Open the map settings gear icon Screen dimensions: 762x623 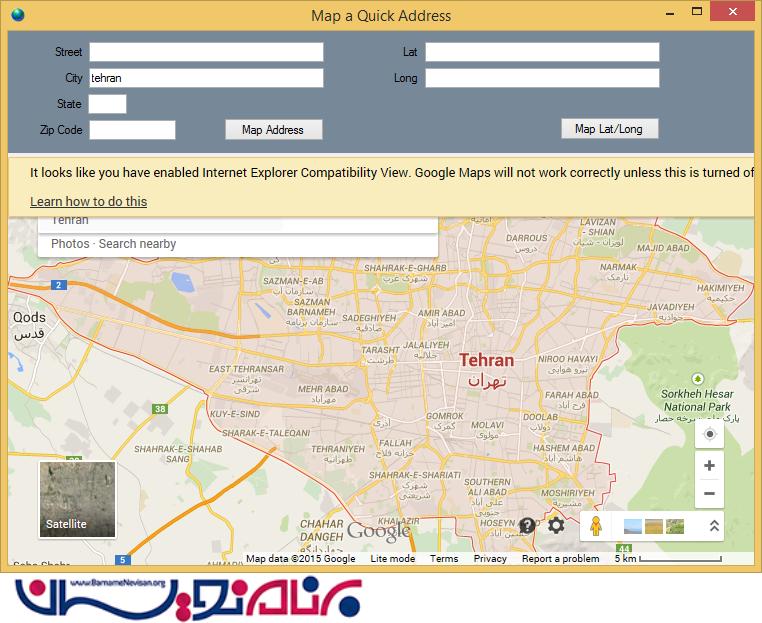(556, 525)
